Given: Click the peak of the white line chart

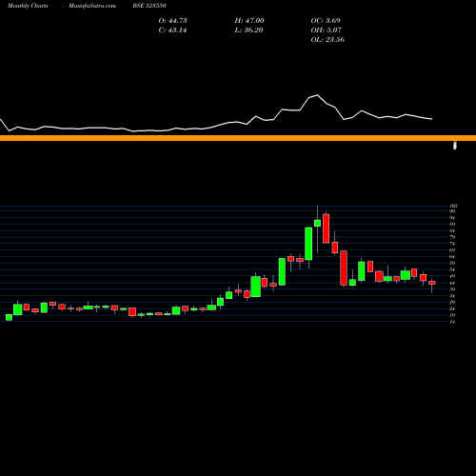Looking at the screenshot, I should point(317,95).
